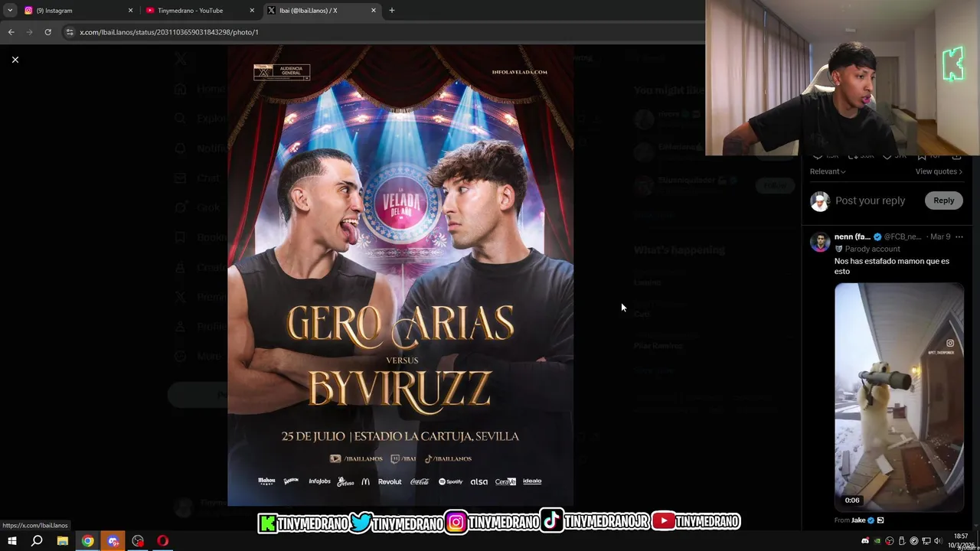Click the Chrome taskbar icon
This screenshot has width=980, height=551.
click(88, 541)
